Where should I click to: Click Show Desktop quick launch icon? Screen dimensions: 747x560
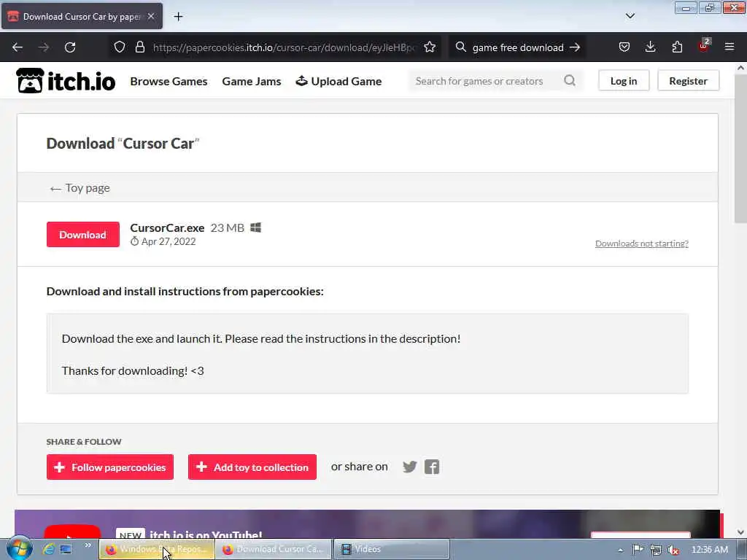click(66, 549)
